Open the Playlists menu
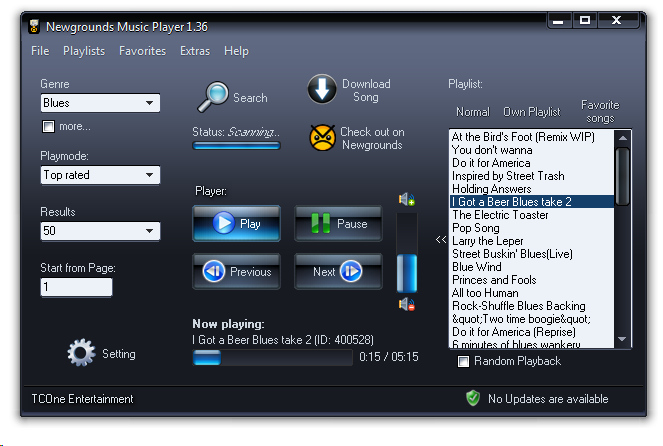 (84, 51)
